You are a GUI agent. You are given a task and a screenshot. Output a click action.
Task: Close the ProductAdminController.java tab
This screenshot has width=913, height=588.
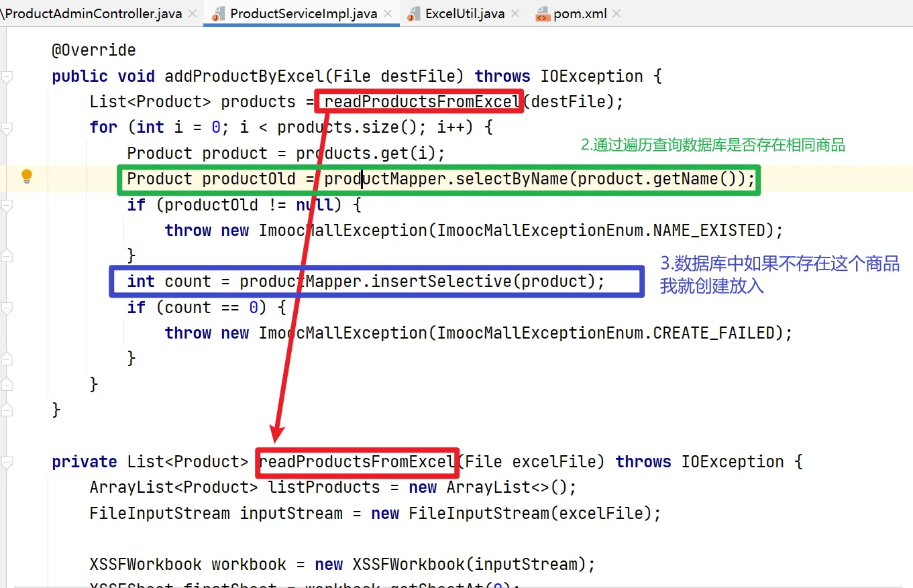click(x=193, y=14)
